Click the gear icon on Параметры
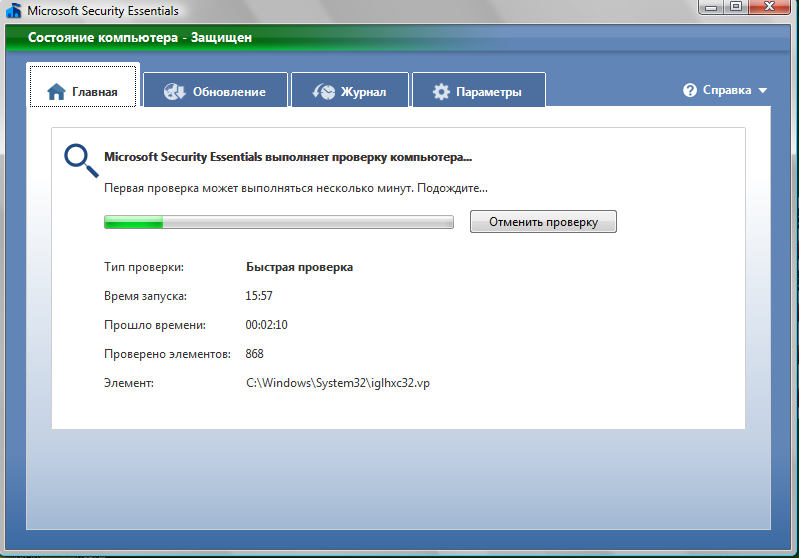Screen dimensions: 799x558 (441, 92)
